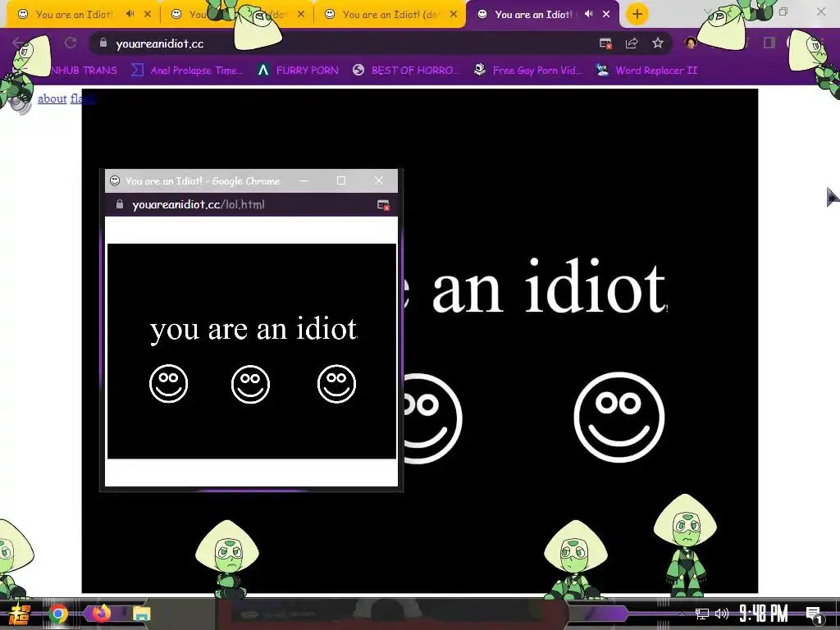This screenshot has height=630, width=840.
Task: Click the popup's youareanidiot.cc/lol.html address
Action: coord(199,204)
